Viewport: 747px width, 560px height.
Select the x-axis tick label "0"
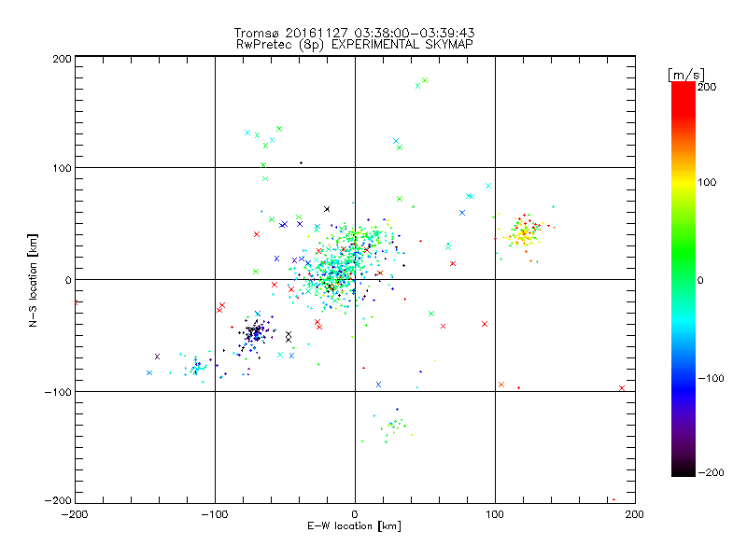355,514
